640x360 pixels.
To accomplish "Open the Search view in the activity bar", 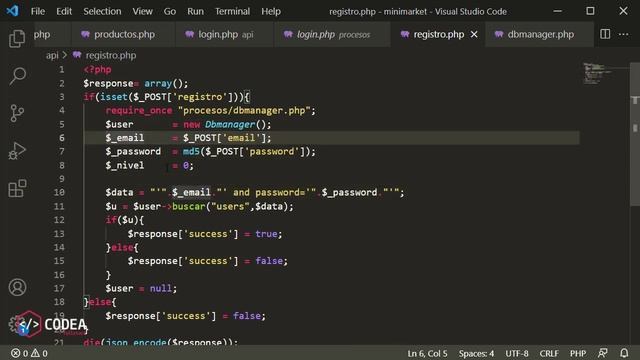I will tap(17, 76).
